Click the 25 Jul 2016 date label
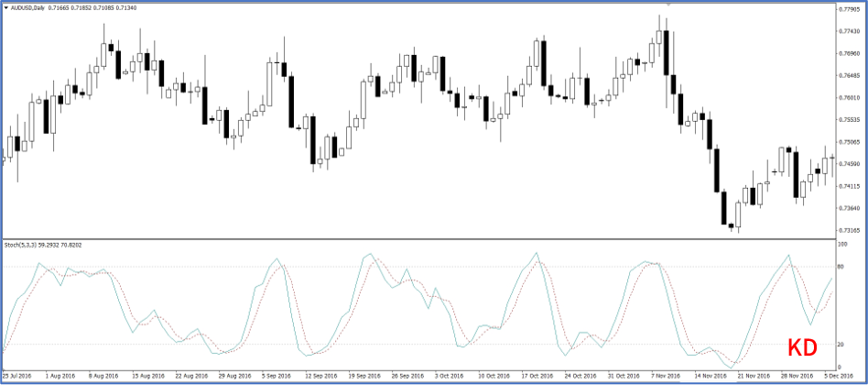 (x=19, y=376)
